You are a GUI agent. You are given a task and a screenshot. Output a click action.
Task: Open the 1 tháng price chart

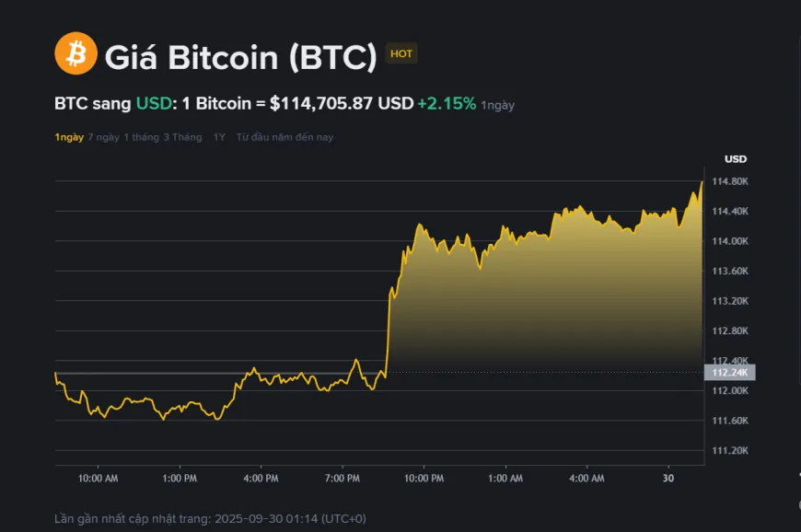[x=141, y=136]
